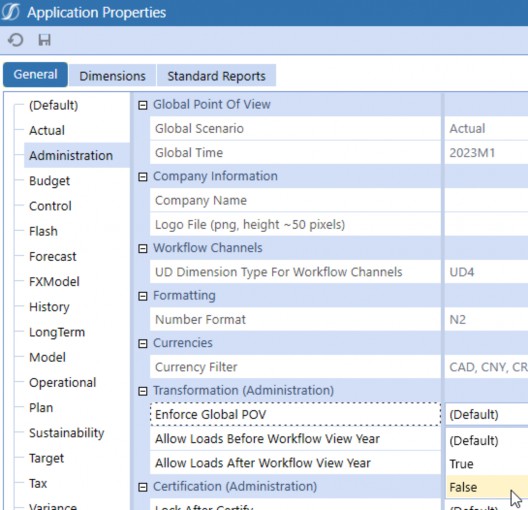This screenshot has height=510, width=528.
Task: Collapse Transformation (Administration) group
Action: click(143, 391)
